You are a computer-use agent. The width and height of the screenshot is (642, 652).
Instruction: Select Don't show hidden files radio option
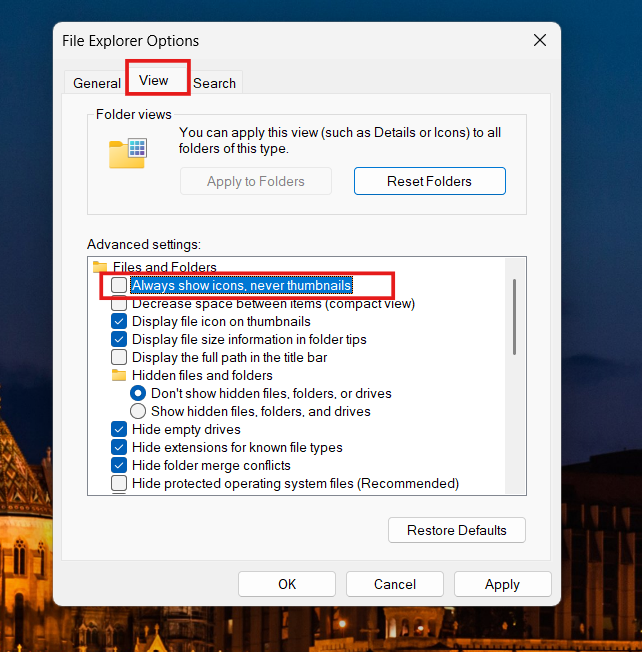point(138,393)
